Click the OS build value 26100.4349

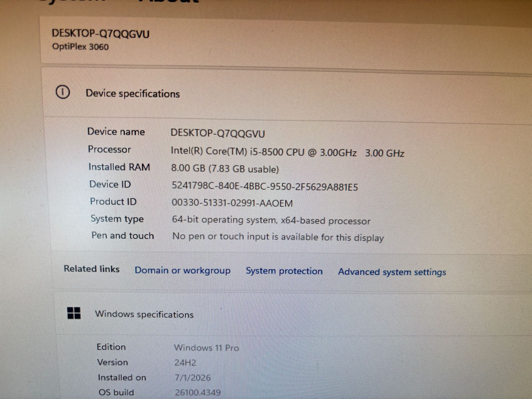(198, 392)
